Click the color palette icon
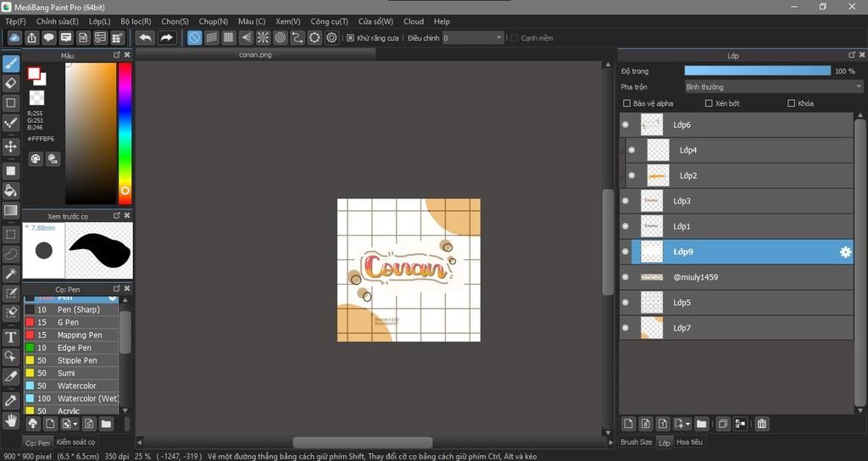Image resolution: width=868 pixels, height=461 pixels. pos(36,158)
